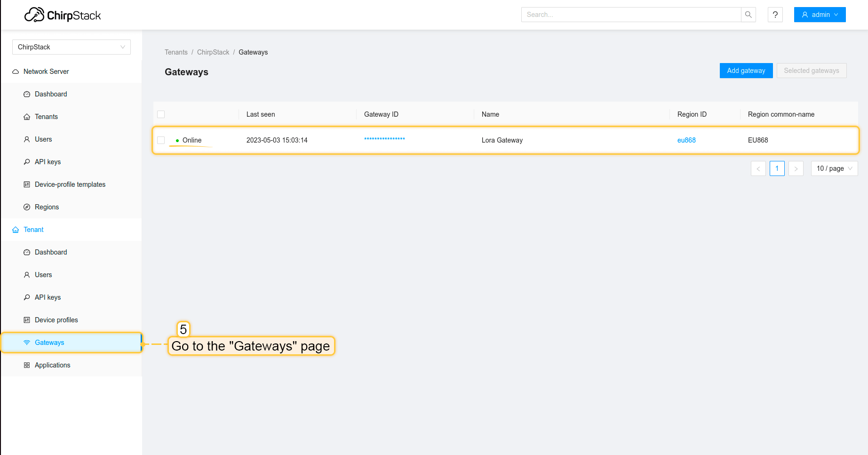
Task: Click the help question mark icon
Action: 775,15
